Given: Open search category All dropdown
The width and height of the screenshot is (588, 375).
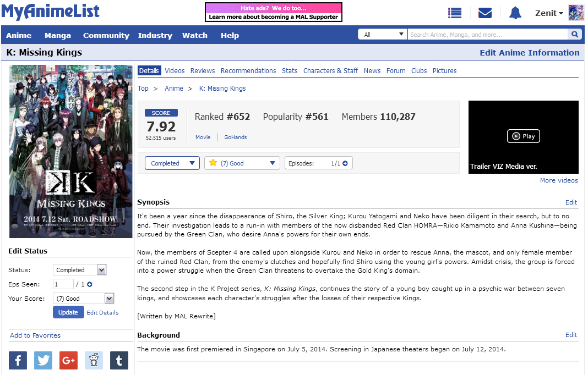Looking at the screenshot, I should [x=383, y=35].
